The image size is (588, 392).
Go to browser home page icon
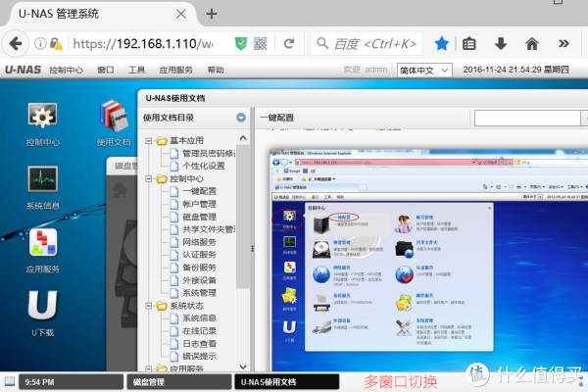(532, 43)
